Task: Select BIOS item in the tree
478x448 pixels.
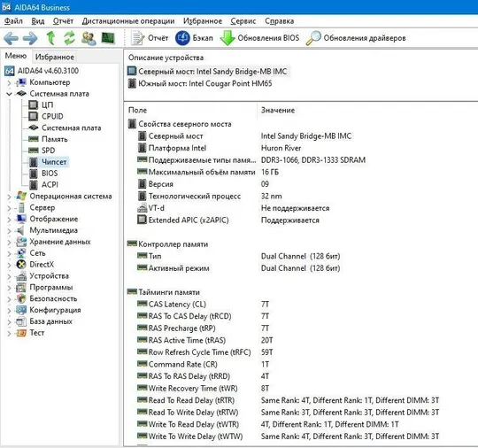Action: point(50,174)
